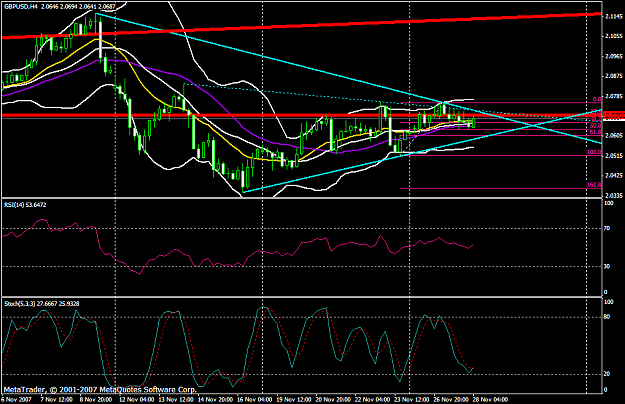Screen dimensions: 625x404
Task: Click the 70 level on RSI scale
Action: (x=607, y=228)
